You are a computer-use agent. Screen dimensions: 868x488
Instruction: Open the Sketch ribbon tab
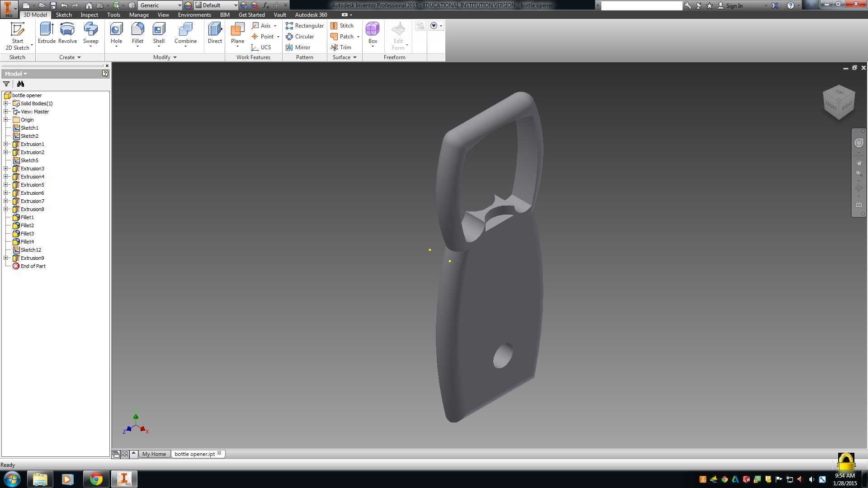click(64, 15)
